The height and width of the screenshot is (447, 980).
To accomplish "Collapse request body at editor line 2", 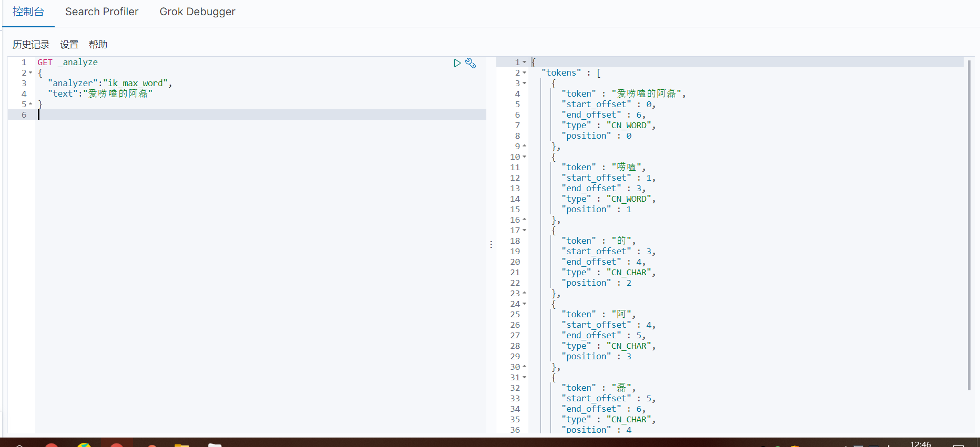I will coord(30,73).
